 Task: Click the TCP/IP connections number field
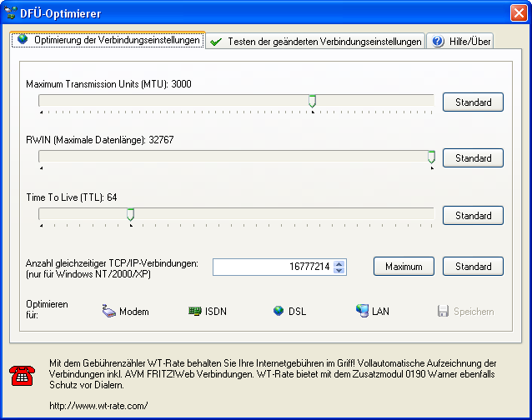pyautogui.click(x=274, y=267)
